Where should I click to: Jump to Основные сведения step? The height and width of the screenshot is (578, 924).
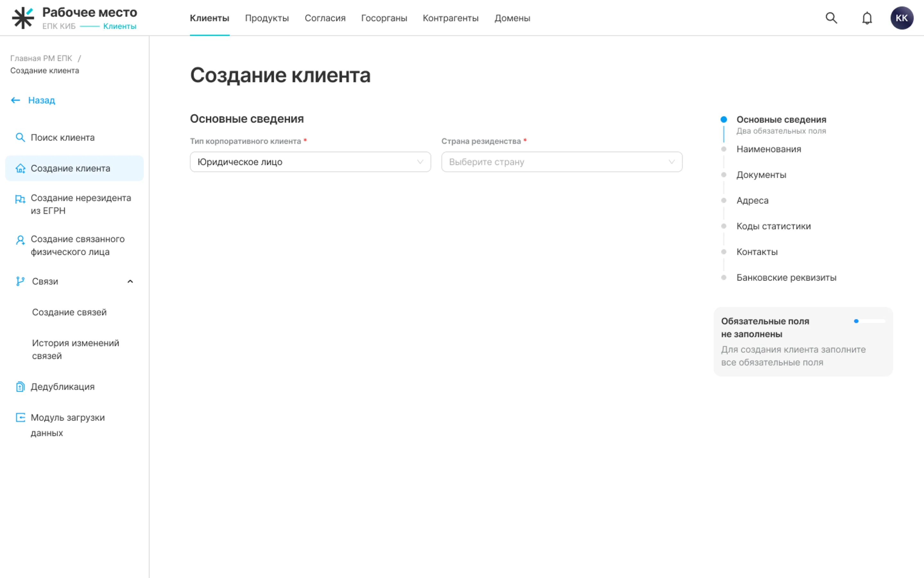click(x=781, y=120)
